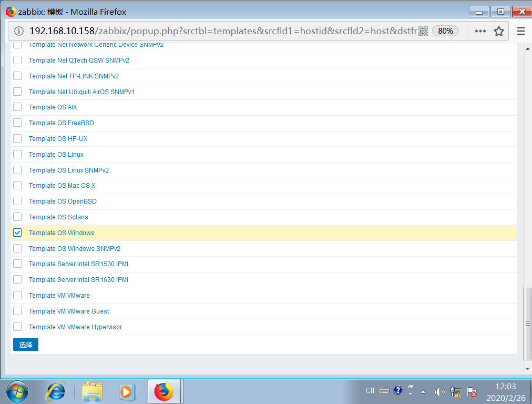
Task: Switch to the Firefox taskbar button
Action: (165, 391)
